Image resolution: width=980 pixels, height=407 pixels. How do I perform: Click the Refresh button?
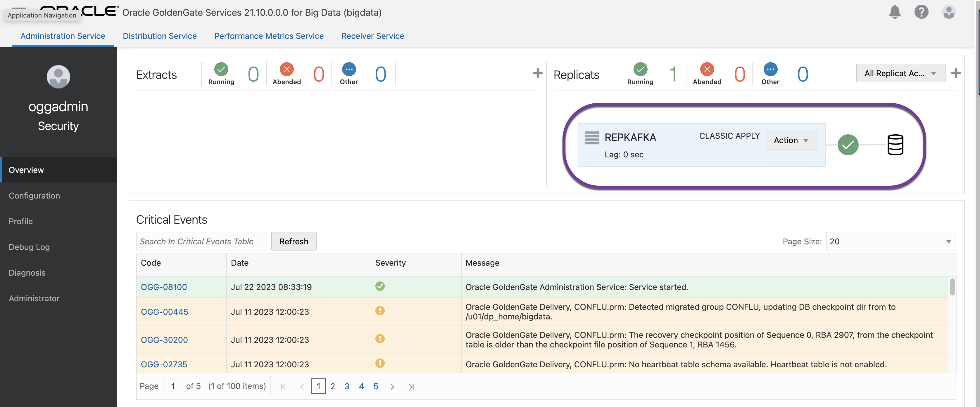pos(293,242)
